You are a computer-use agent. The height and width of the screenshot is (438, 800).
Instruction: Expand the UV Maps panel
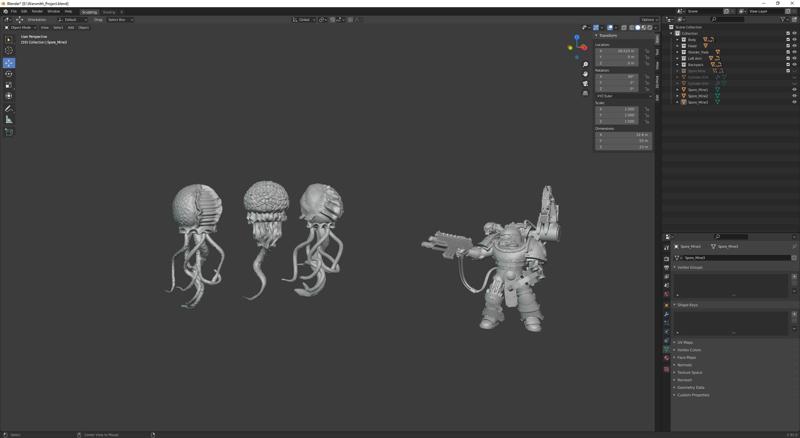[687, 342]
